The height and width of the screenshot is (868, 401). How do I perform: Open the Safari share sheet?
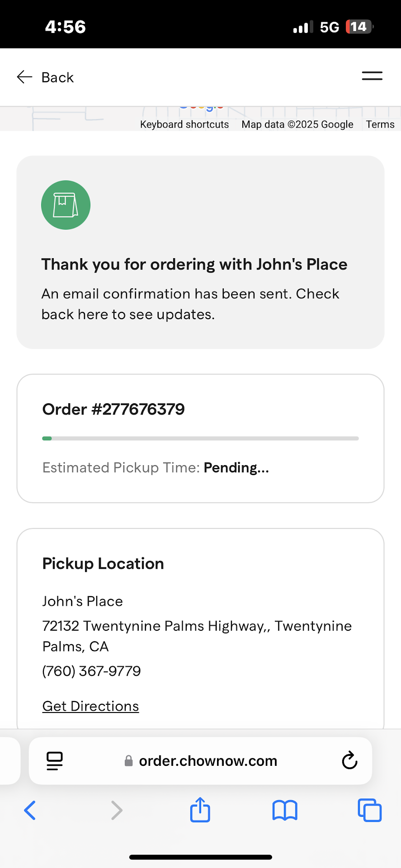point(200,810)
